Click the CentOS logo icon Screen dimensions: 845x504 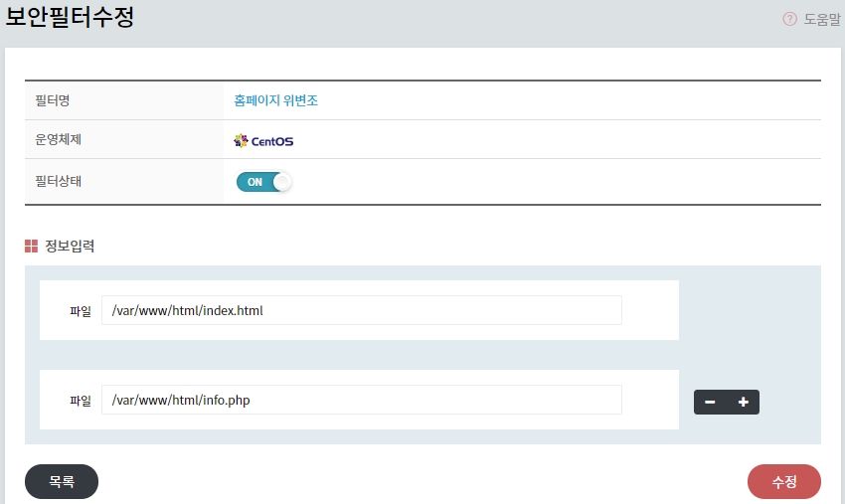click(240, 141)
